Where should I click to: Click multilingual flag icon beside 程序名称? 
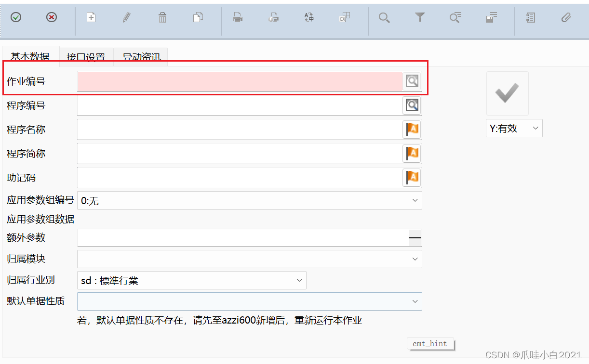pos(412,129)
